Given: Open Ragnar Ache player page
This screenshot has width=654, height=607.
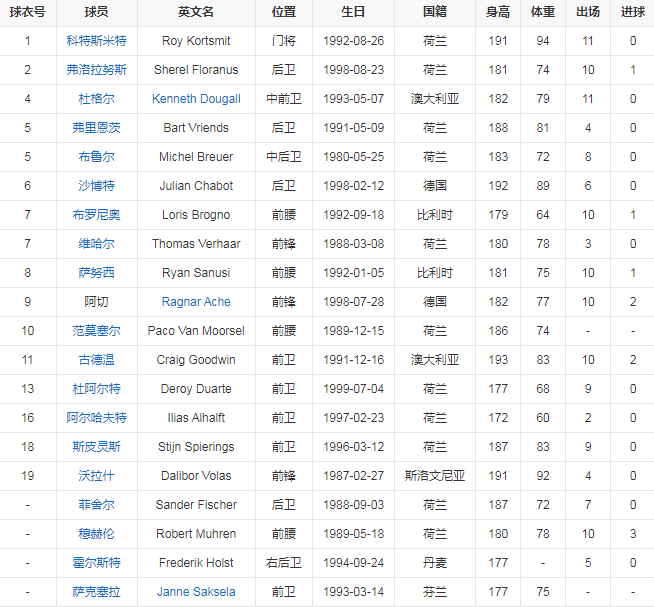Looking at the screenshot, I should [x=196, y=302].
